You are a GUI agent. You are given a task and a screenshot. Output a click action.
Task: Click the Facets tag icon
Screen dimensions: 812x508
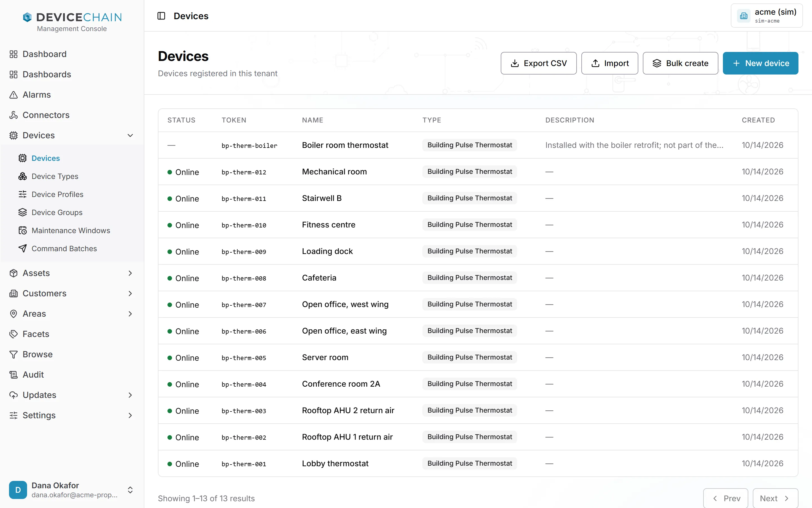14,334
